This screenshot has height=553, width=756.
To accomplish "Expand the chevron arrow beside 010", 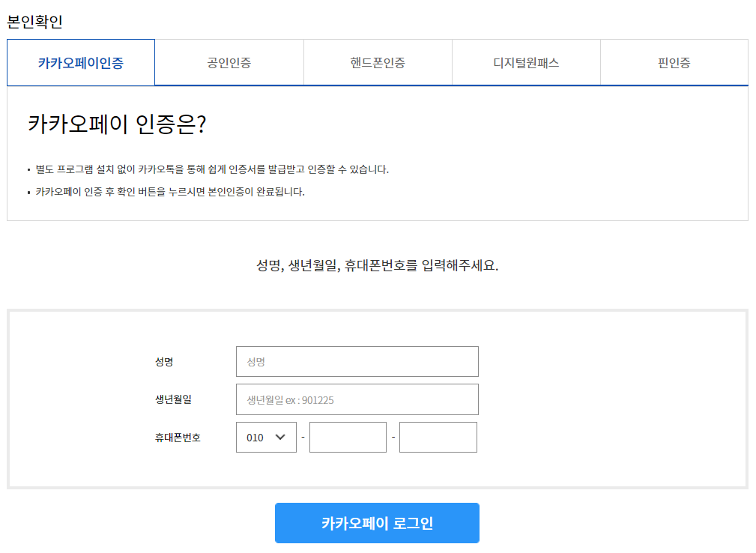I will (280, 438).
